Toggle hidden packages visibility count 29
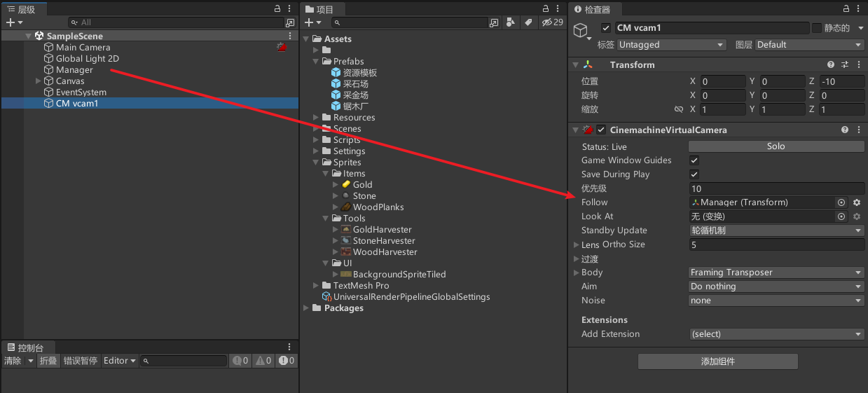Viewport: 868px width, 393px height. coord(552,22)
